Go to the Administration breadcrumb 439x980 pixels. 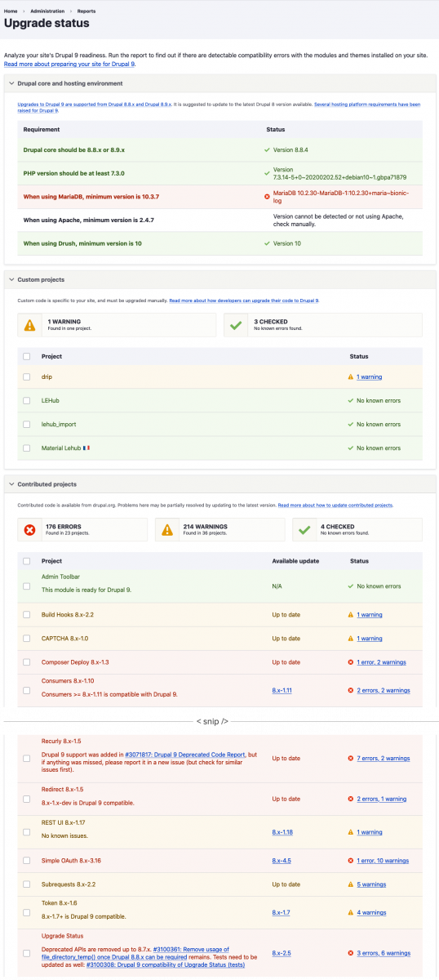[47, 11]
